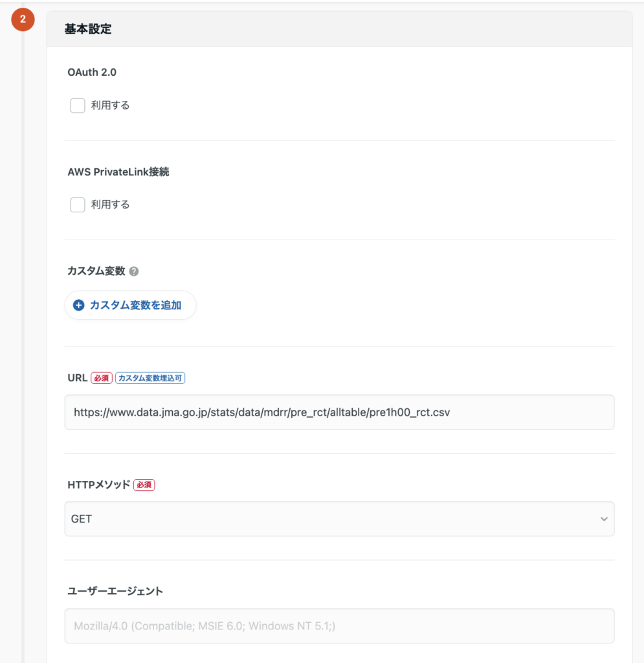Click the ユーザーエージェント field label
Viewport: 644px width, 663px height.
pos(115,591)
